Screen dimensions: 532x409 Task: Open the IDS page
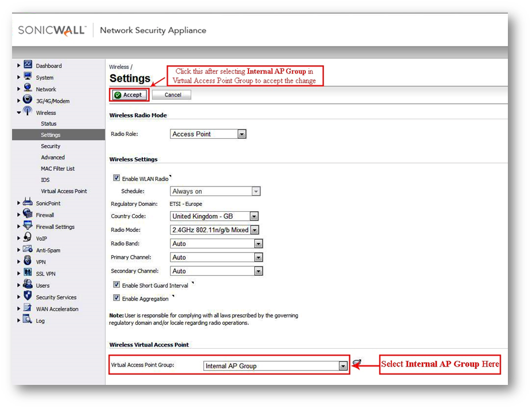[45, 180]
